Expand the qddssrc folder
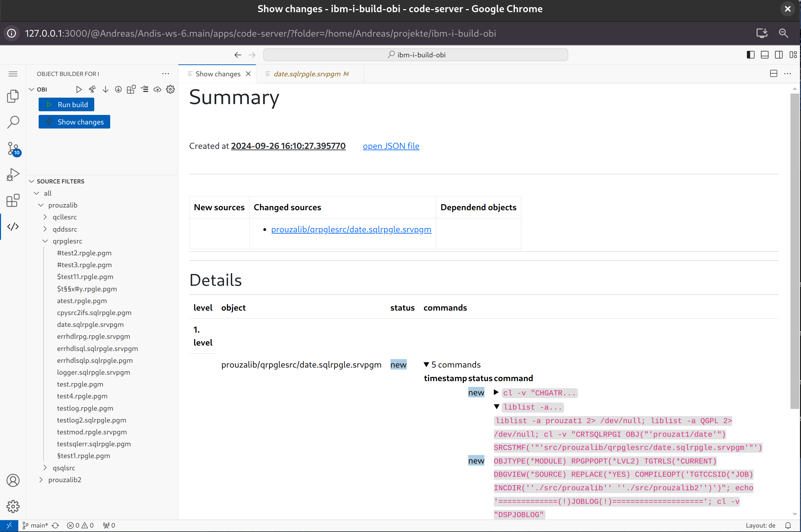The height and width of the screenshot is (532, 801). coord(45,229)
